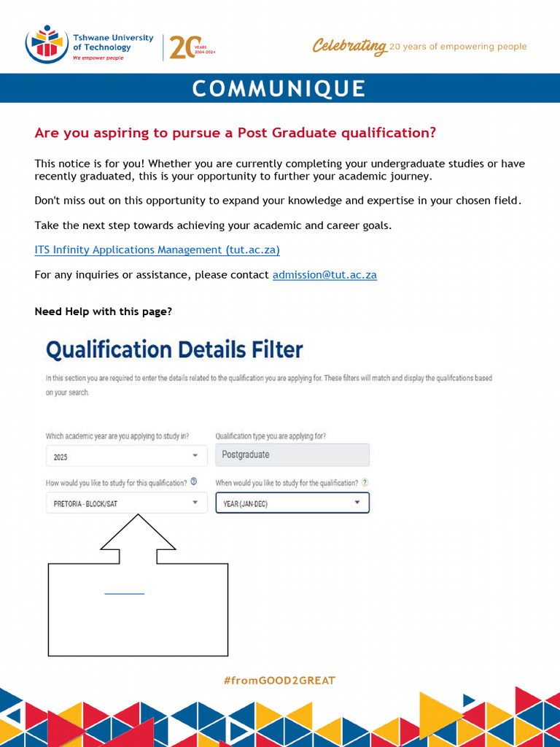560x747 pixels.
Task: Click the COMMUNIQUE blue banner heading
Action: pyautogui.click(x=280, y=88)
